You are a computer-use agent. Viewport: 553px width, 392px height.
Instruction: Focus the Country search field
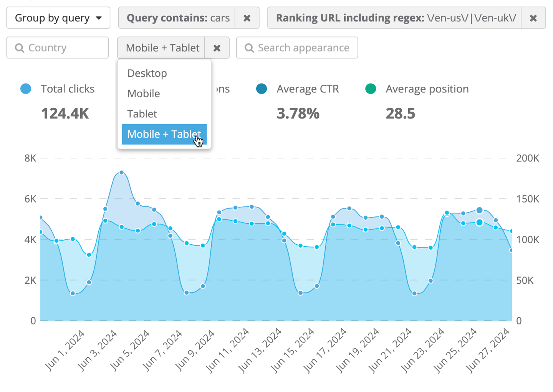point(58,48)
